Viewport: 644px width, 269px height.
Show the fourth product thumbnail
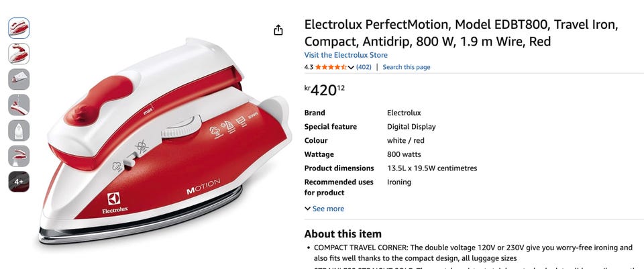19,105
